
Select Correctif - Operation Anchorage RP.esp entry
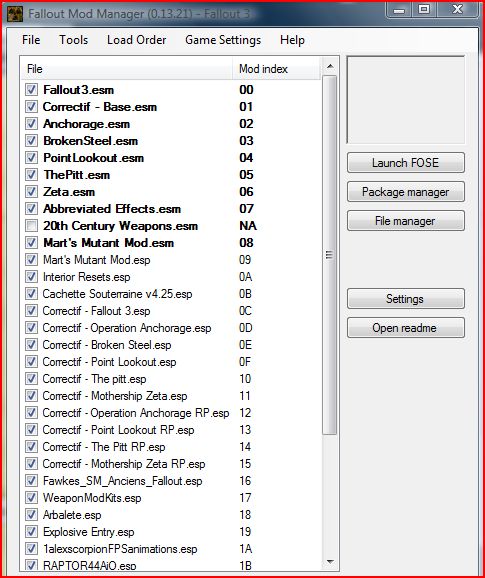pos(136,413)
